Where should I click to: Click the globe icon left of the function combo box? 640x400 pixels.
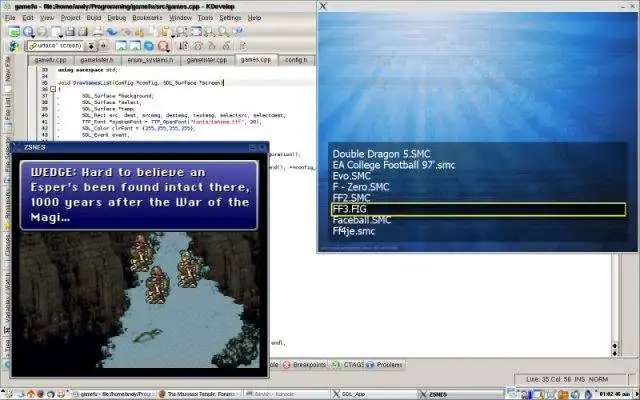14,46
